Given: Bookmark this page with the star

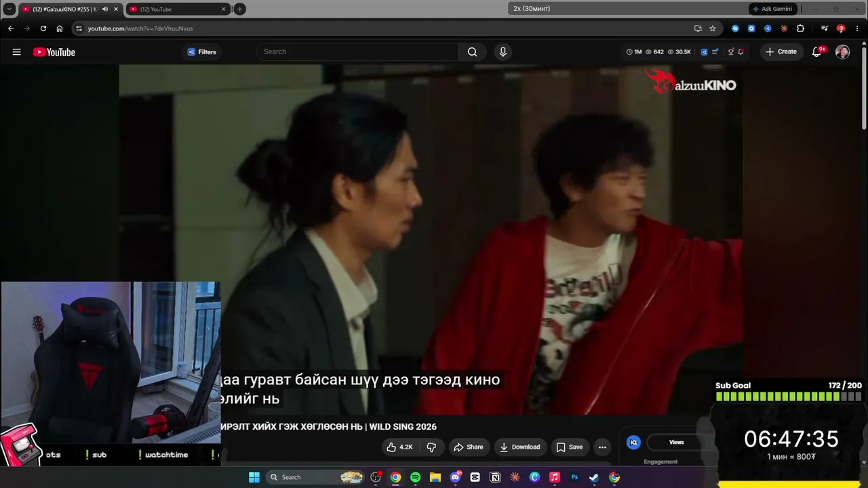Looking at the screenshot, I should click(x=713, y=28).
